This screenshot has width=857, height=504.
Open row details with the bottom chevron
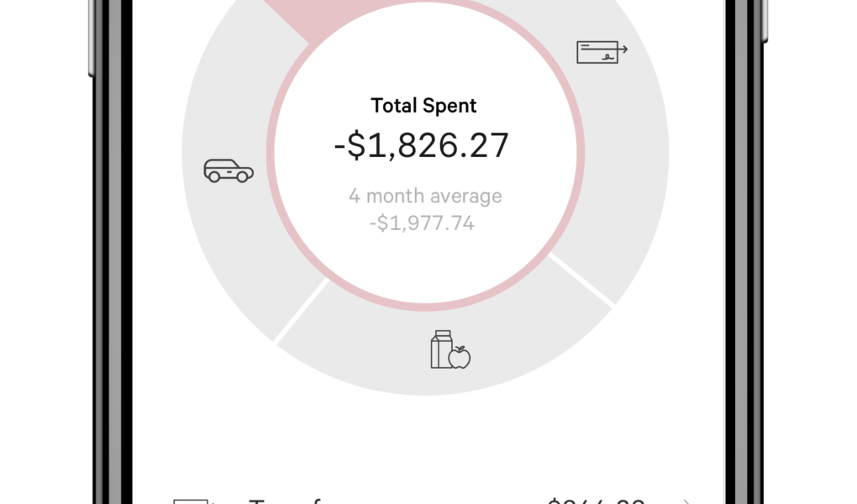tap(687, 501)
